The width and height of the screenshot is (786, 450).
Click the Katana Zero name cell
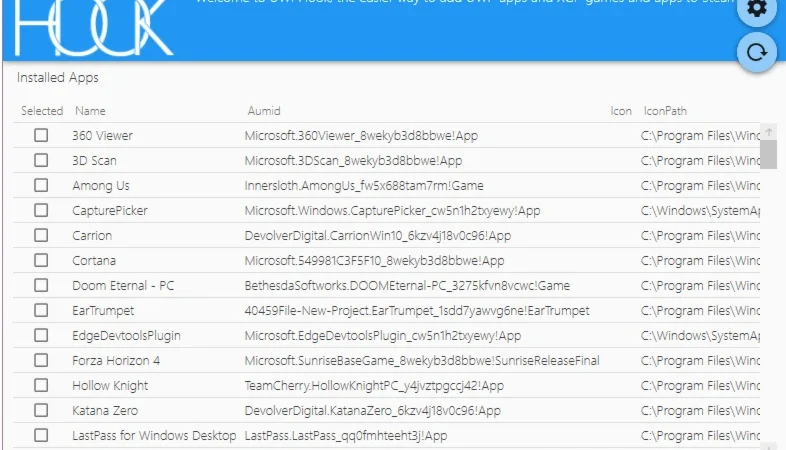tap(105, 410)
